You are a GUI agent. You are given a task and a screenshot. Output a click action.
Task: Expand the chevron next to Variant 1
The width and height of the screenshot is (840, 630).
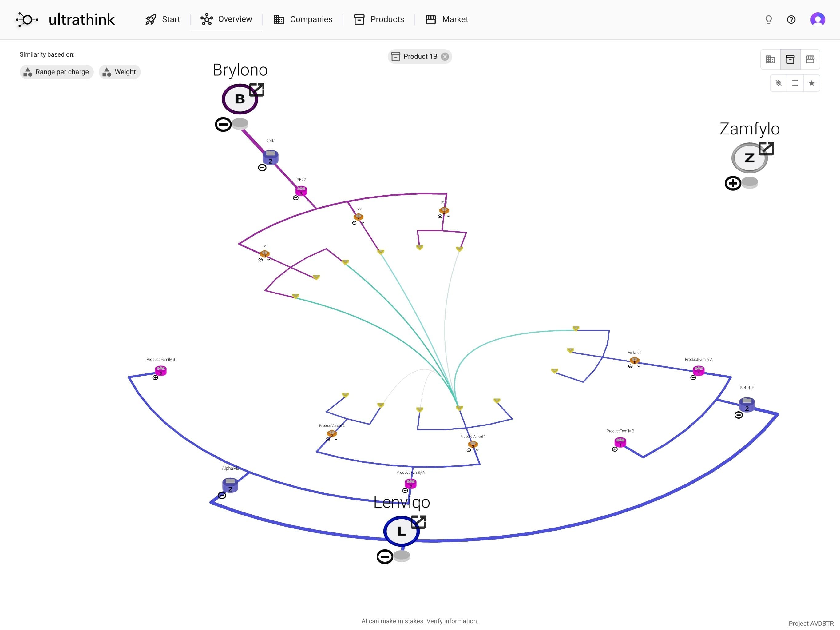point(639,367)
